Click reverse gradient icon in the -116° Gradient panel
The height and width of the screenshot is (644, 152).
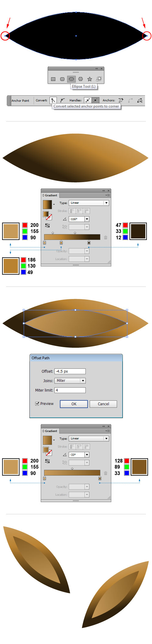47,225
